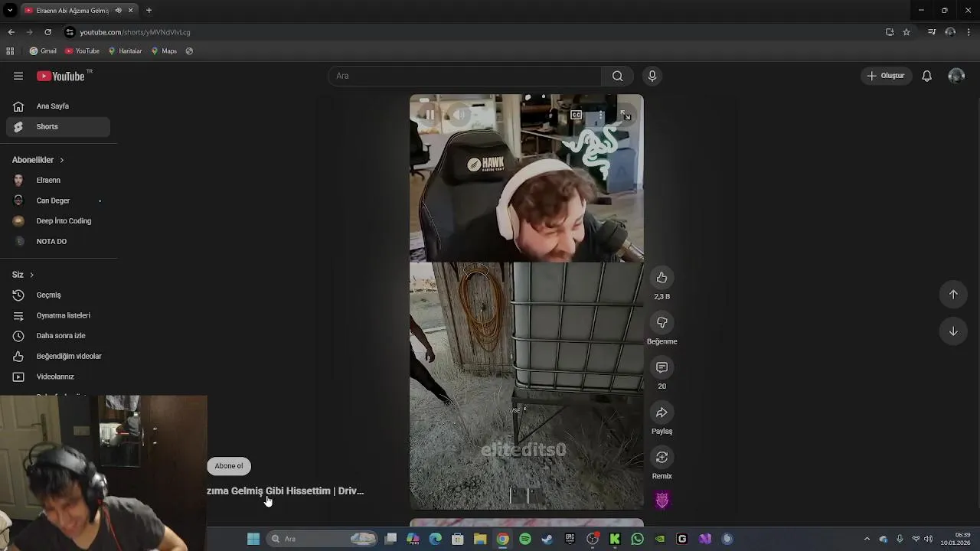
Task: Click the taskbar Ara search box
Action: click(322, 539)
